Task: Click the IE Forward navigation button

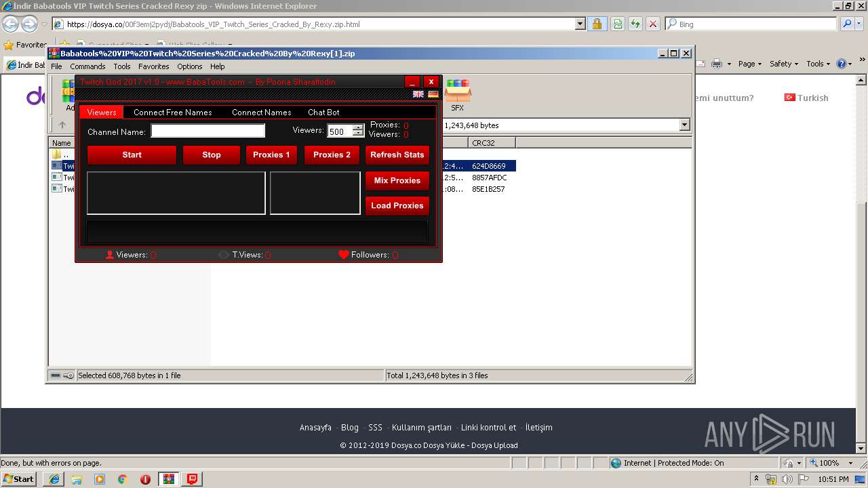Action: [x=29, y=24]
